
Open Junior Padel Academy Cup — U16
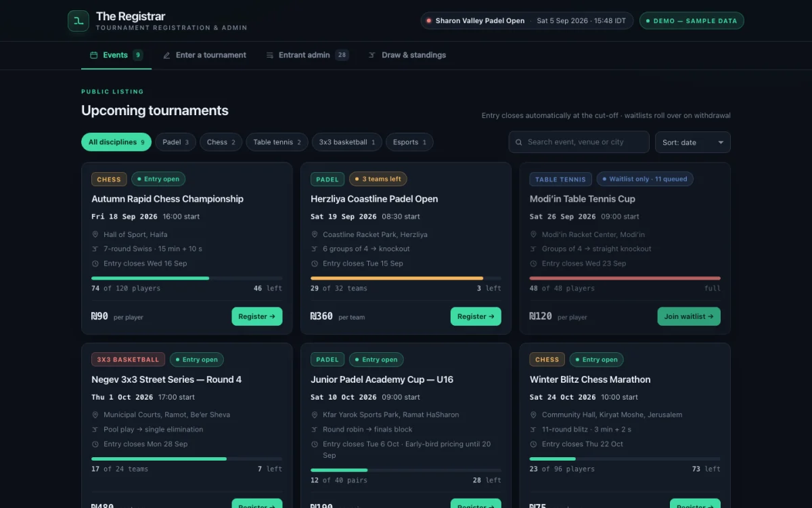coord(382,379)
